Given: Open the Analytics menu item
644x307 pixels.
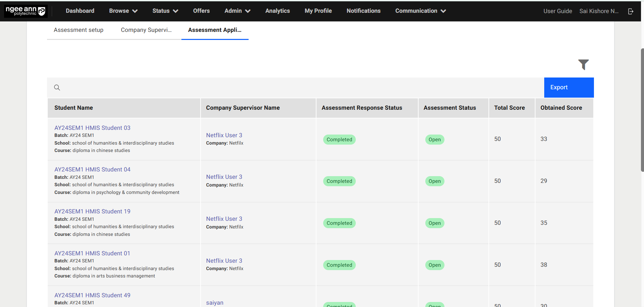Looking at the screenshot, I should click(277, 11).
